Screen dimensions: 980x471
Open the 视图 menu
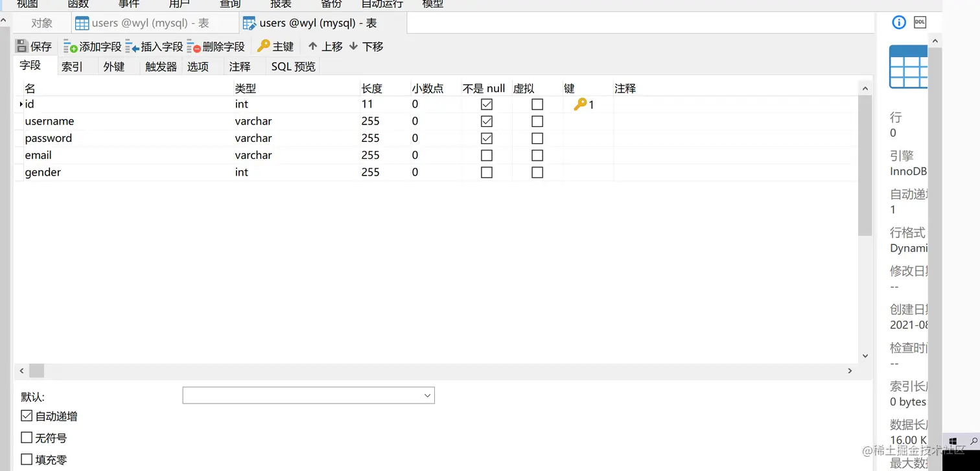click(x=27, y=4)
